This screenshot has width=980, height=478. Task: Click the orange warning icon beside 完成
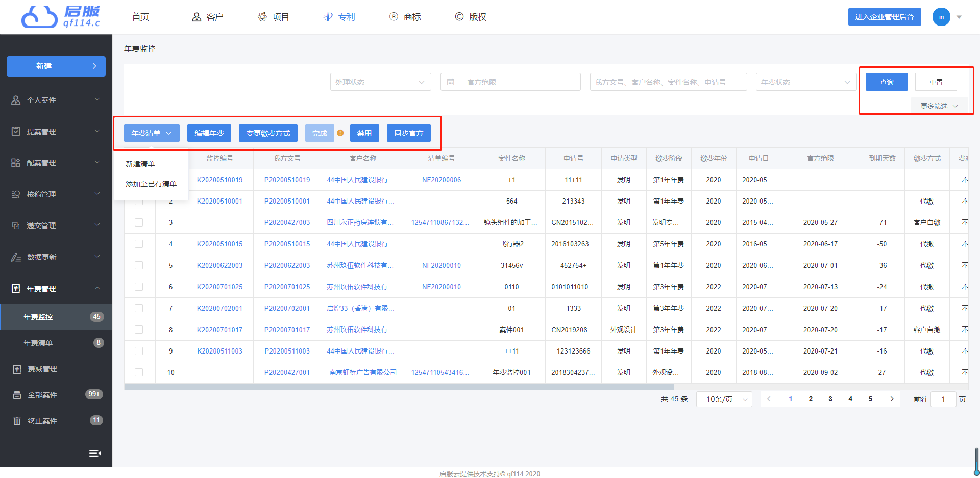coord(340,133)
